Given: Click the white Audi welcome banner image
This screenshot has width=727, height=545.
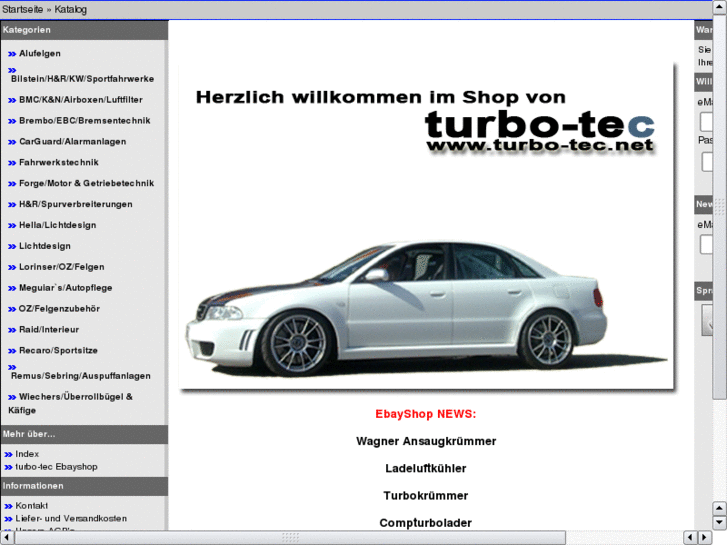Looking at the screenshot, I should pos(426,225).
